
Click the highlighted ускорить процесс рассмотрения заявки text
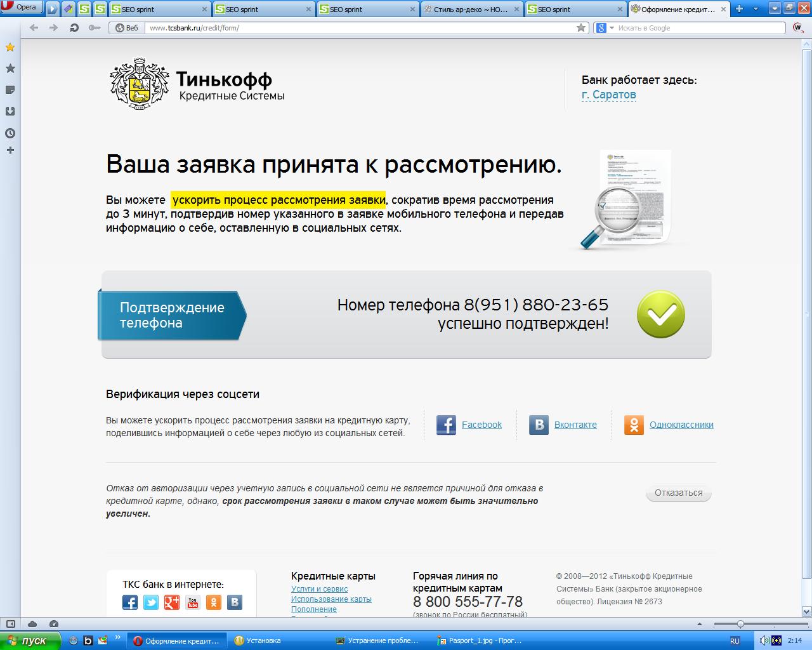coord(278,200)
